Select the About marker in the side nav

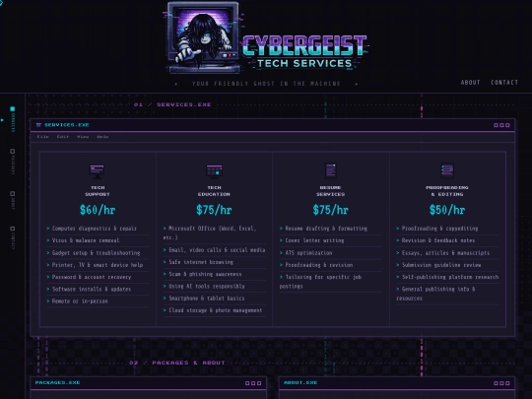(x=13, y=194)
